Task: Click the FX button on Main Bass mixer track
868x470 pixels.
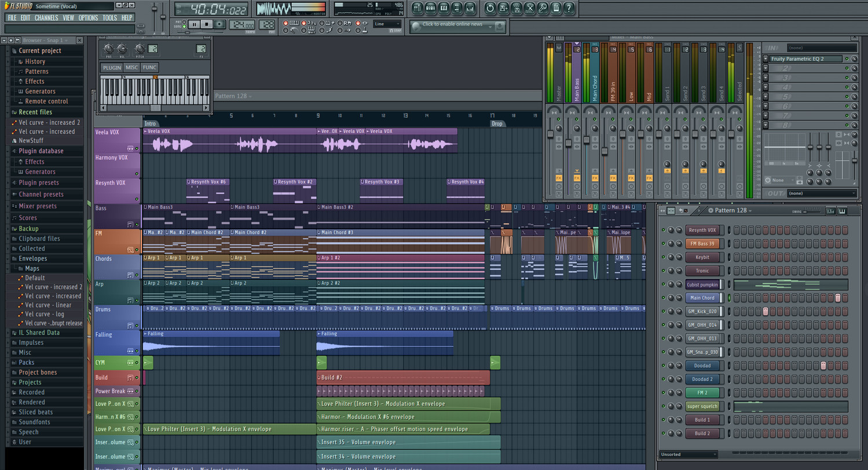Action: (577, 178)
